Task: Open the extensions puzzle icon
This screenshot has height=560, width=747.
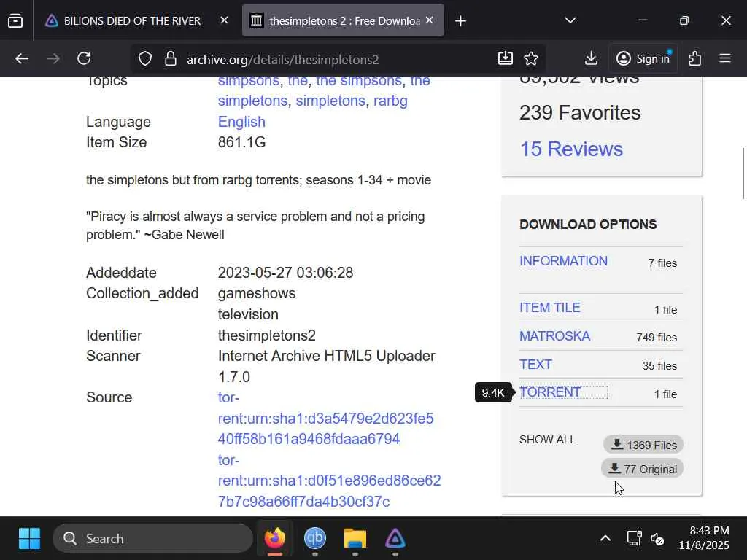Action: pos(694,58)
